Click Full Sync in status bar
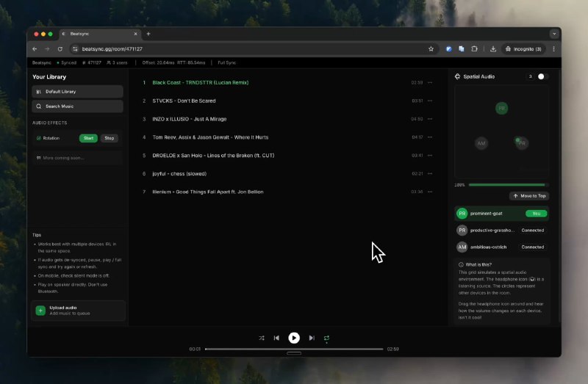 coord(226,63)
